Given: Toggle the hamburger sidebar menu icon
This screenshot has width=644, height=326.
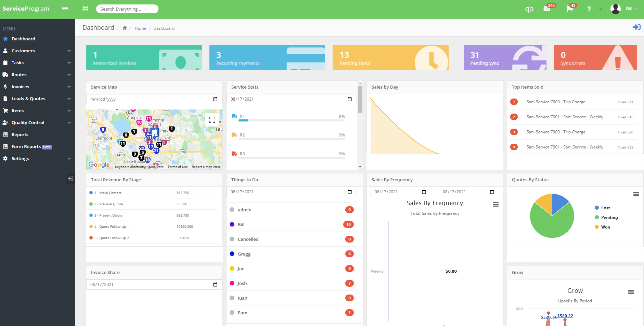Looking at the screenshot, I should click(x=65, y=9).
